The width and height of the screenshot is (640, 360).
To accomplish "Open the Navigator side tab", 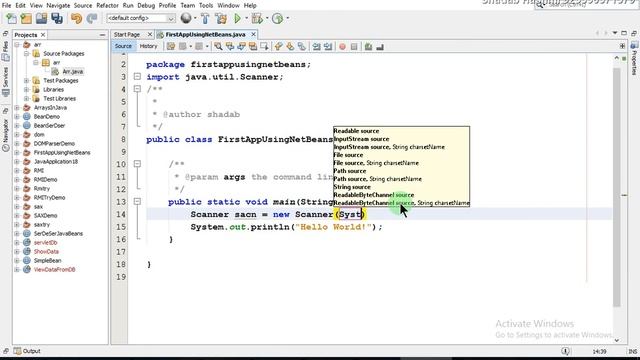I will point(6,135).
